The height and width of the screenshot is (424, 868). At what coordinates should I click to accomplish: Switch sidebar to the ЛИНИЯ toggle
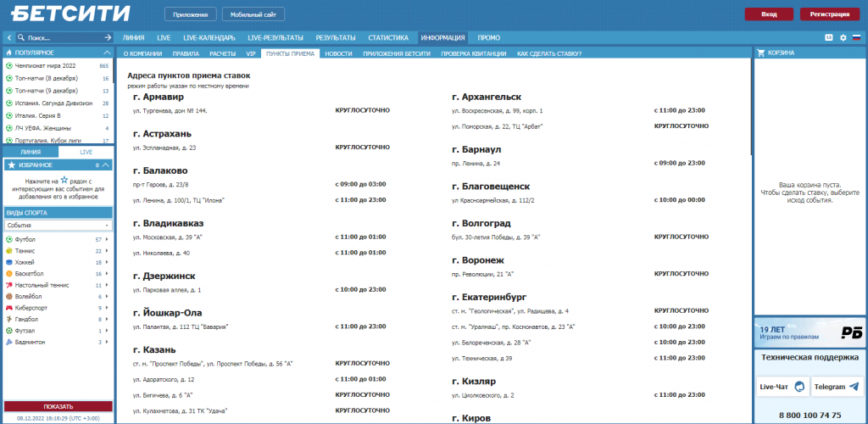point(30,151)
